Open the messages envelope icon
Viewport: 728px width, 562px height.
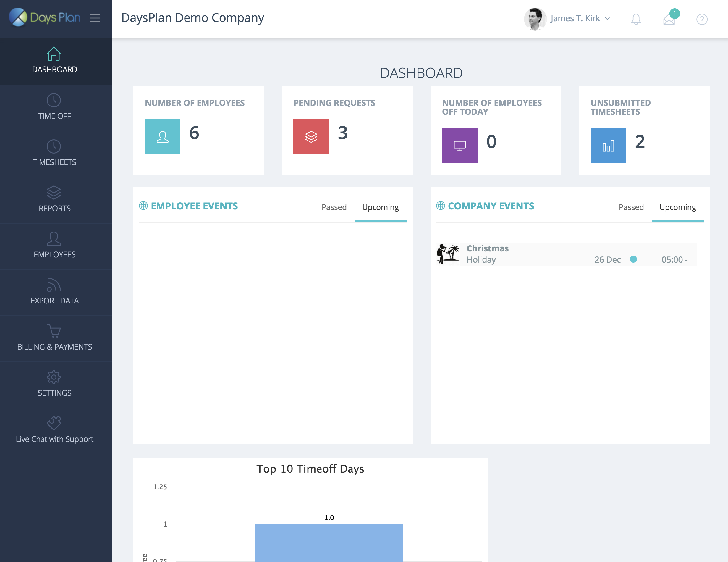click(x=669, y=20)
